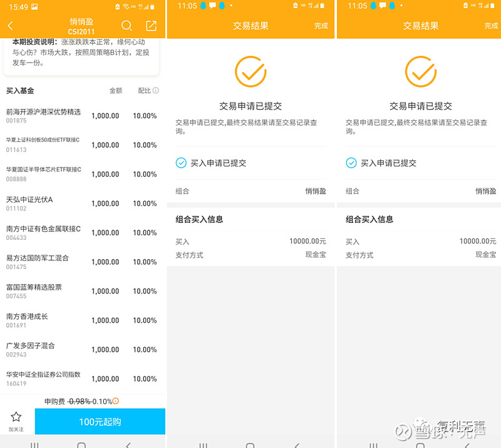Tap 完成 in the middle 交易结果 screen
501x448 pixels.
[321, 26]
